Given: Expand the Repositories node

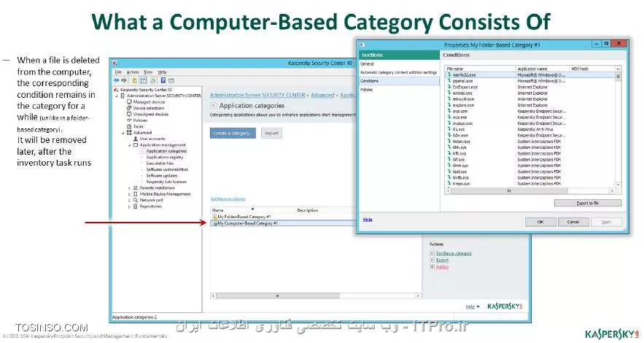Looking at the screenshot, I should (x=129, y=207).
